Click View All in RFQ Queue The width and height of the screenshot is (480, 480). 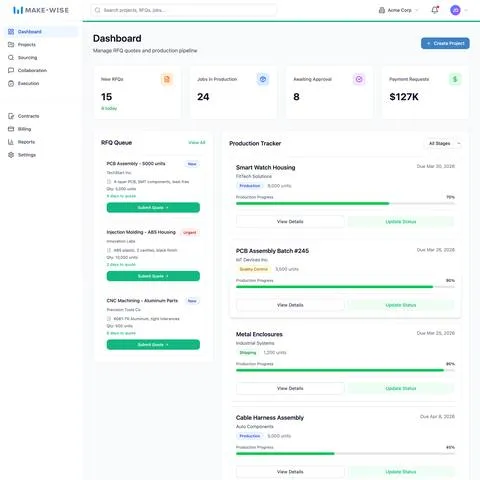pos(197,142)
